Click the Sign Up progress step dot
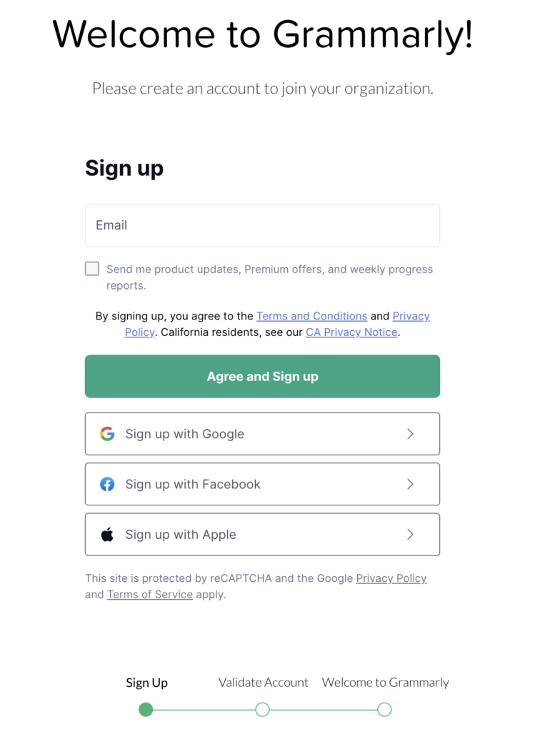 pyautogui.click(x=146, y=710)
